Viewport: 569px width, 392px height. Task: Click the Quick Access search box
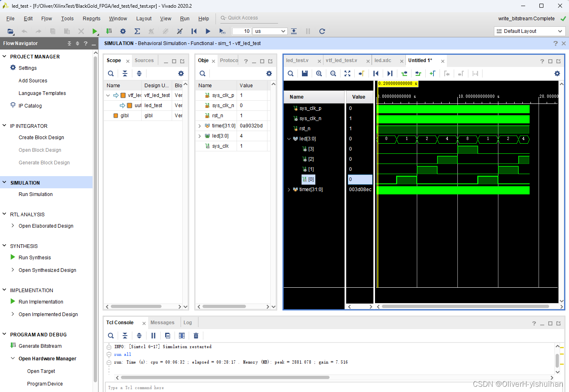pos(248,18)
